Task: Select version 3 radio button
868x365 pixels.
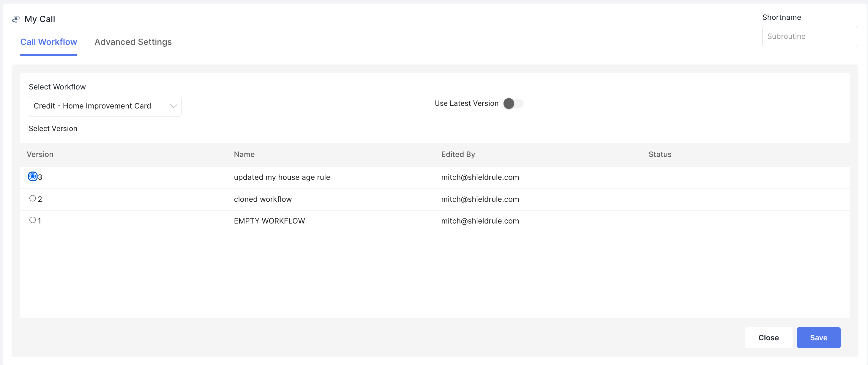Action: (x=33, y=176)
